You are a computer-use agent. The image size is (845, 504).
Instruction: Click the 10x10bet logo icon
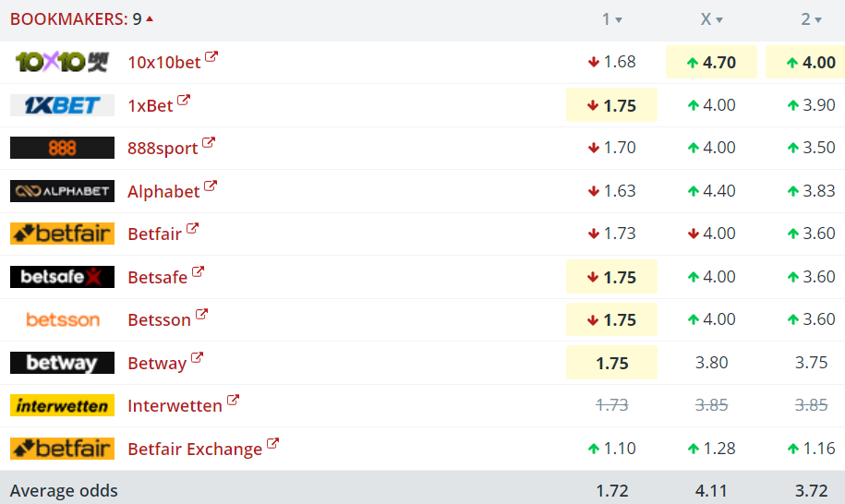[62, 62]
